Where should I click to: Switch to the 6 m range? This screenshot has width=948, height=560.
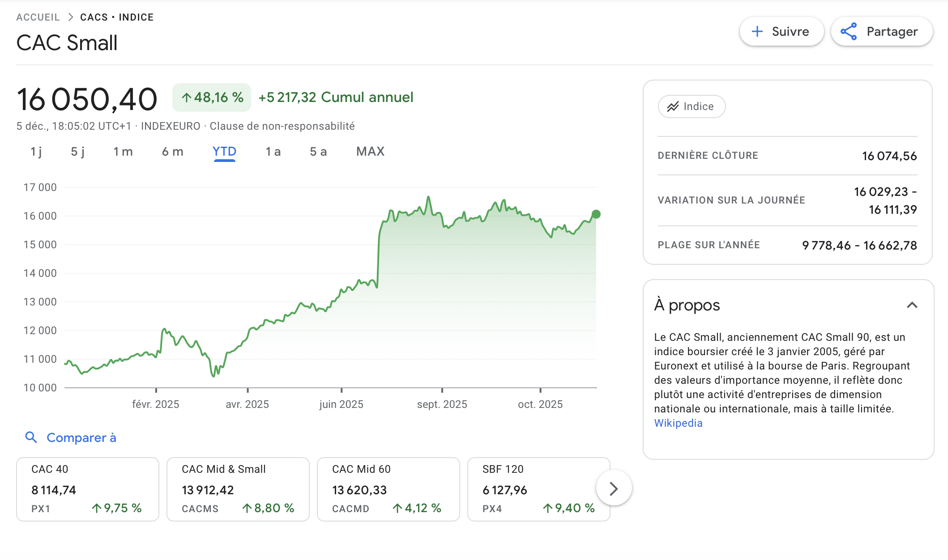172,152
